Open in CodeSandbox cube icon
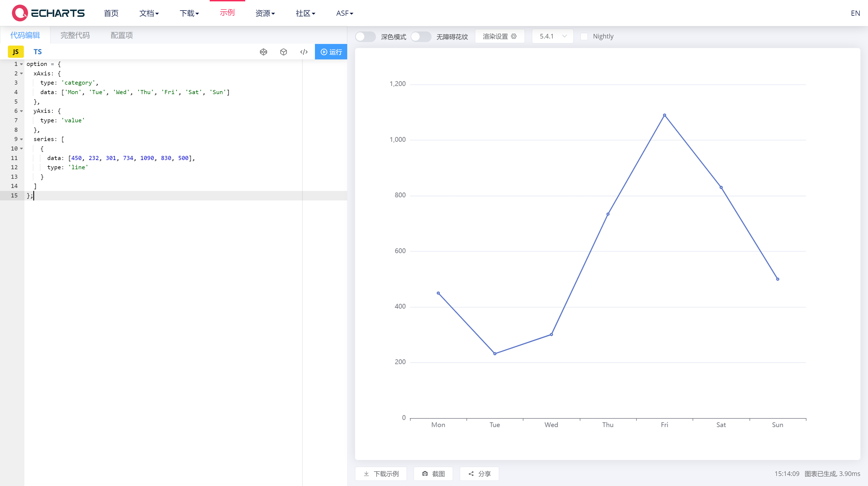 click(283, 52)
